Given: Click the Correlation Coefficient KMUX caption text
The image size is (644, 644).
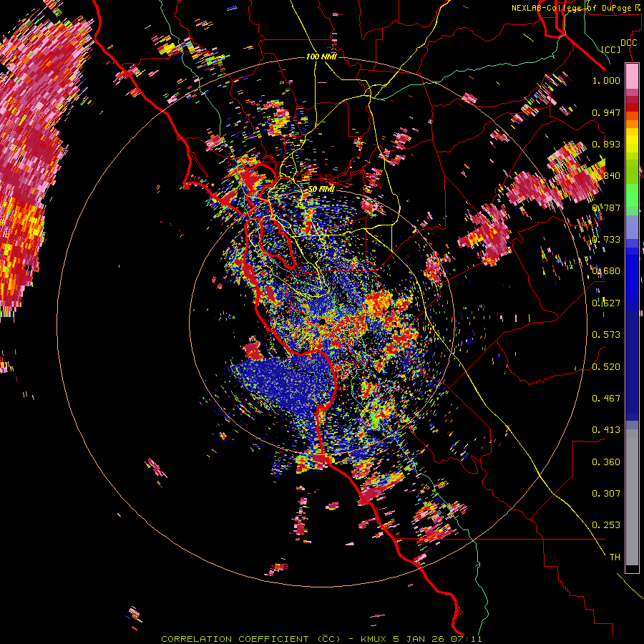Looking at the screenshot, I should click(321, 639).
